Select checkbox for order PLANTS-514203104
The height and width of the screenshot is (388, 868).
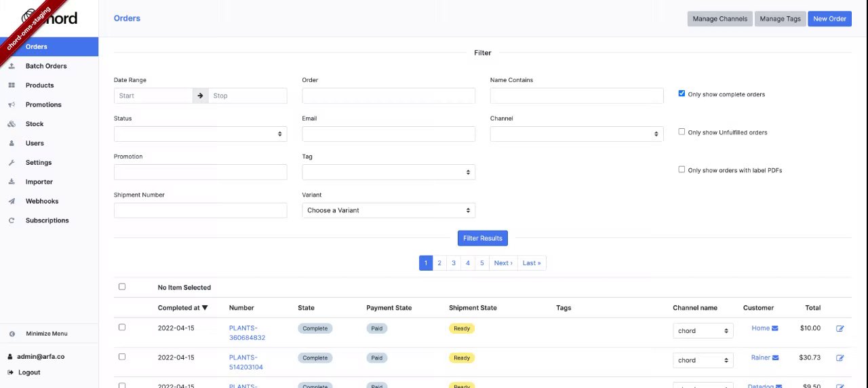point(122,356)
